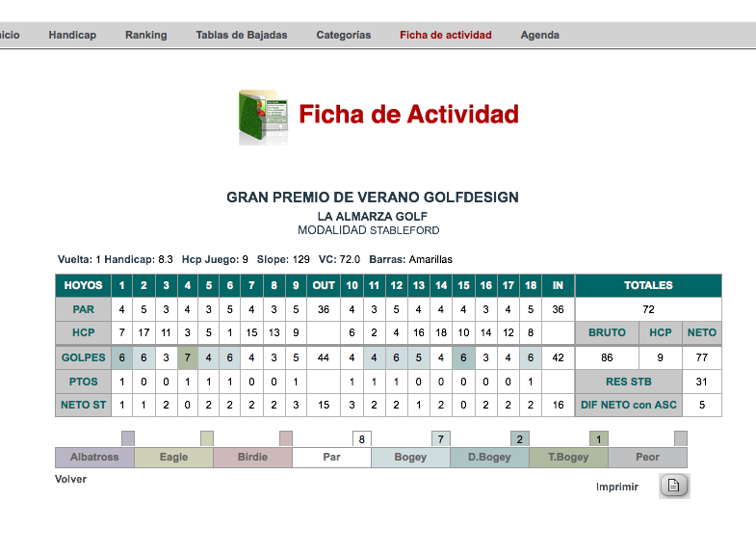The height and width of the screenshot is (554, 756).
Task: Click the GOLPES row label
Action: (84, 357)
